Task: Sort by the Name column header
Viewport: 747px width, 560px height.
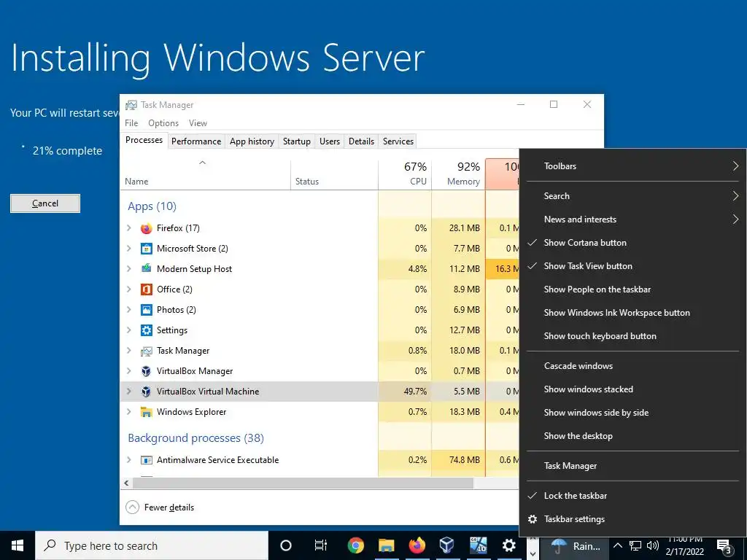Action: pyautogui.click(x=205, y=174)
